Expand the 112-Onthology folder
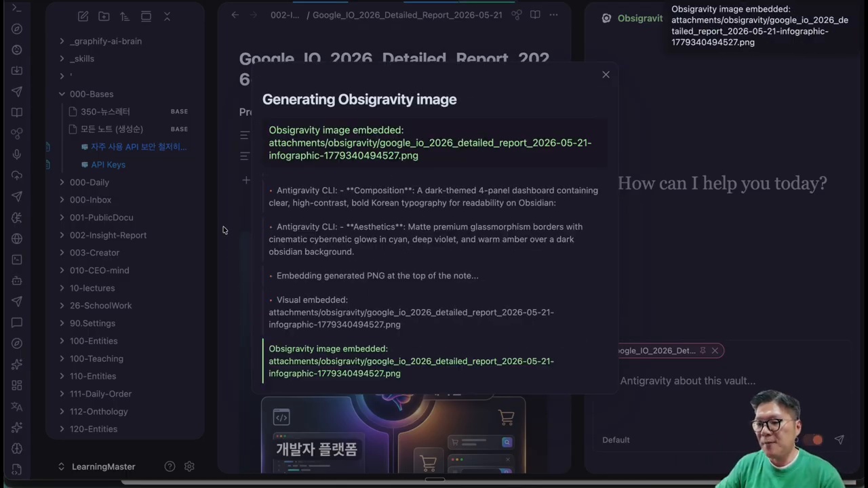The width and height of the screenshot is (868, 488). click(x=62, y=411)
